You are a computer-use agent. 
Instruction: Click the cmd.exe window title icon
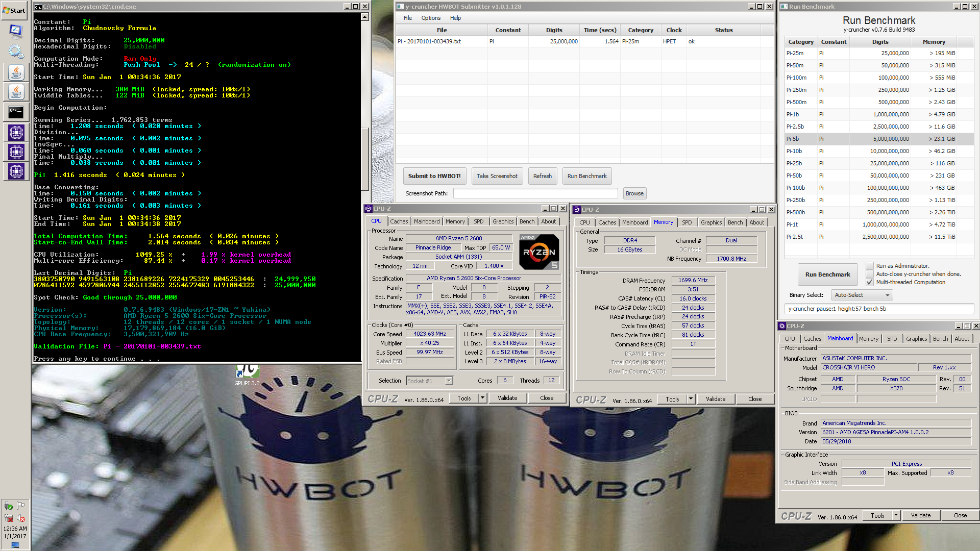(38, 7)
